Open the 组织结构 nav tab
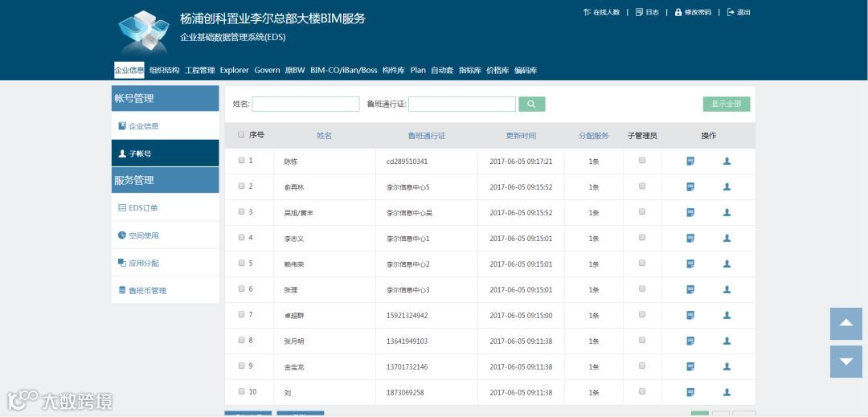 165,70
